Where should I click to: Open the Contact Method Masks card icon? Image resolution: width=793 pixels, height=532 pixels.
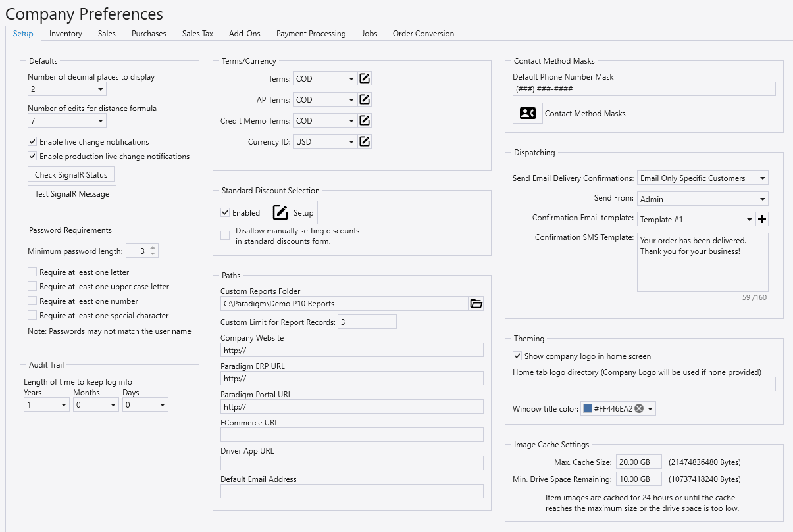[x=528, y=113]
